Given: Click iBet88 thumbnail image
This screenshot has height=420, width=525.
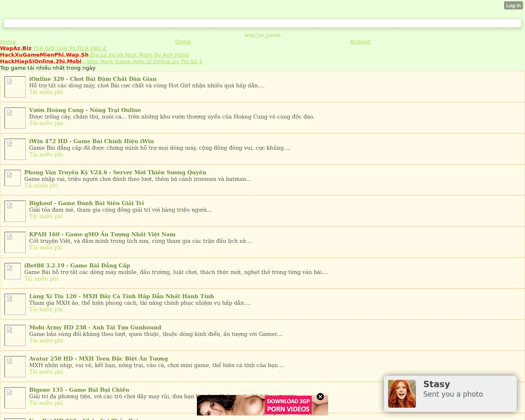Looking at the screenshot, I should (x=13, y=271).
